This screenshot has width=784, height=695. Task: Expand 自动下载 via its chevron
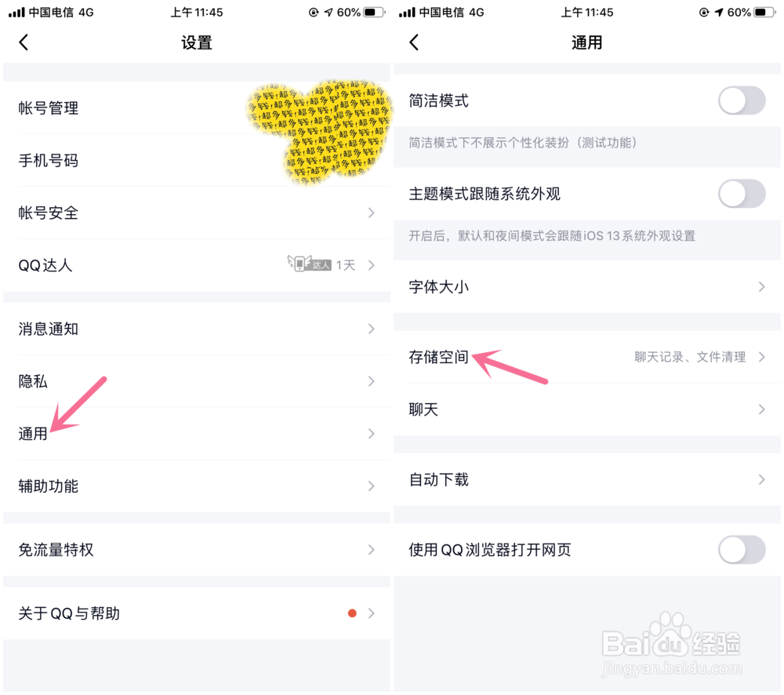[x=761, y=479]
